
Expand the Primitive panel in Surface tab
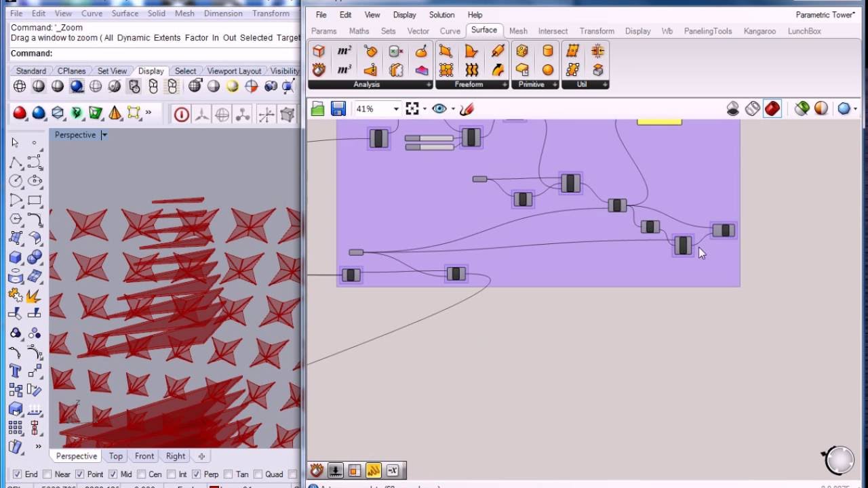click(x=555, y=85)
